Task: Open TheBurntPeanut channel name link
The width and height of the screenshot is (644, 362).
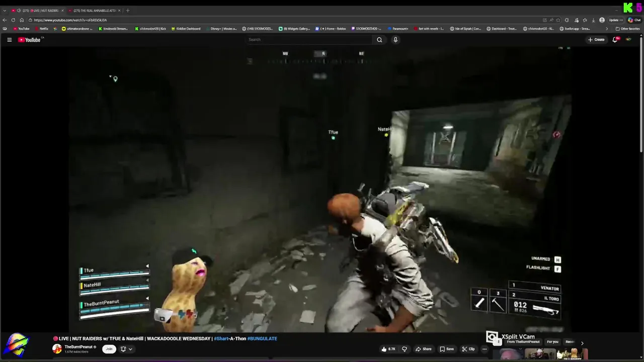Action: click(78, 347)
